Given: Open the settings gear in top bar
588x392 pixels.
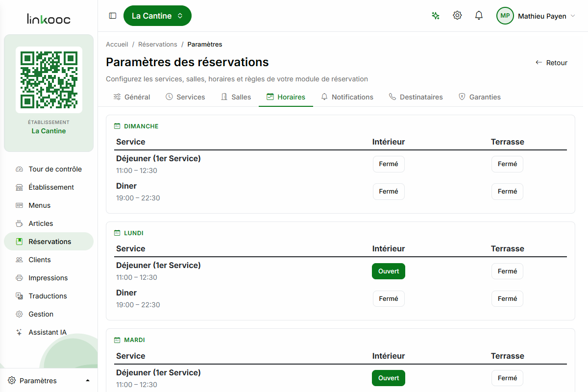Looking at the screenshot, I should coord(457,16).
